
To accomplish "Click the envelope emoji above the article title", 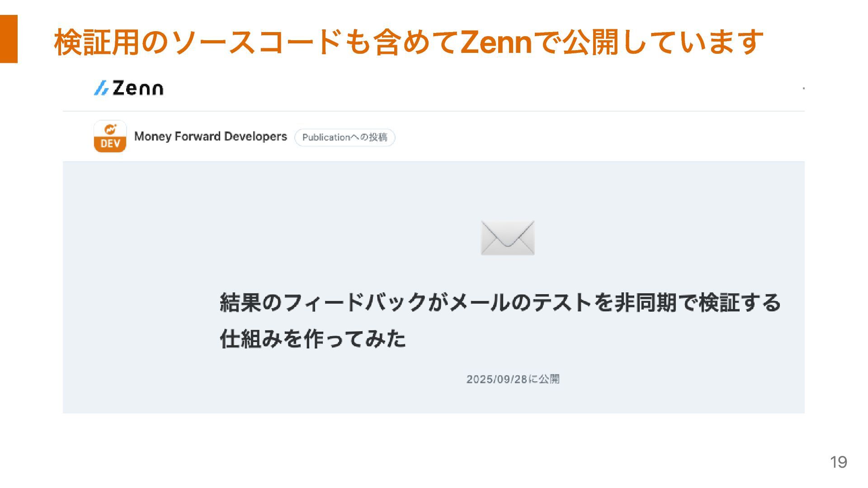I will coord(507,238).
